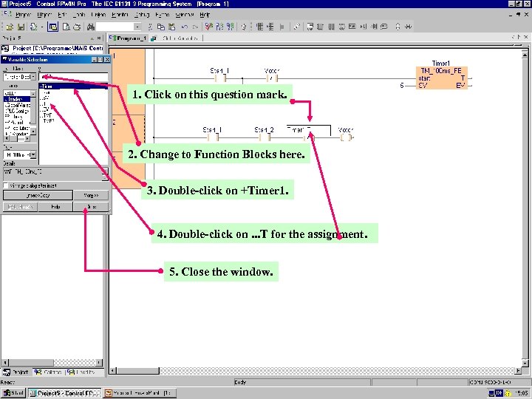Click the speech bubble comment toolbar icon
The image size is (532, 399).
[384, 27]
